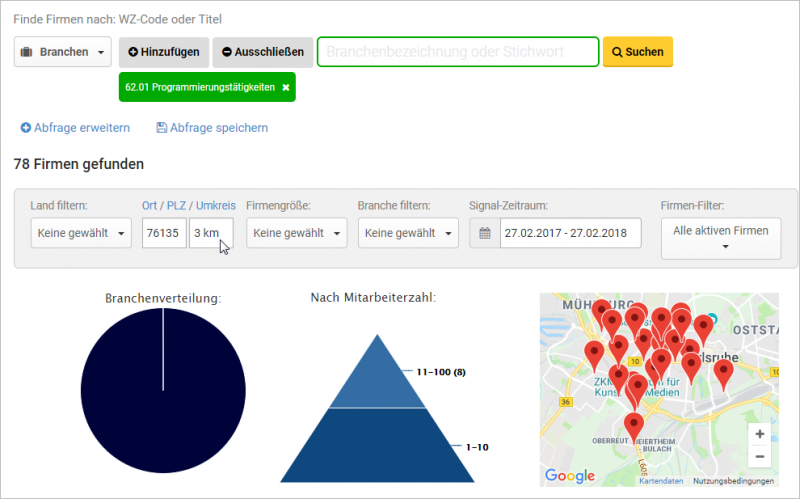This screenshot has width=800, height=499.
Task: Click the Google logo on the map
Action: [569, 475]
